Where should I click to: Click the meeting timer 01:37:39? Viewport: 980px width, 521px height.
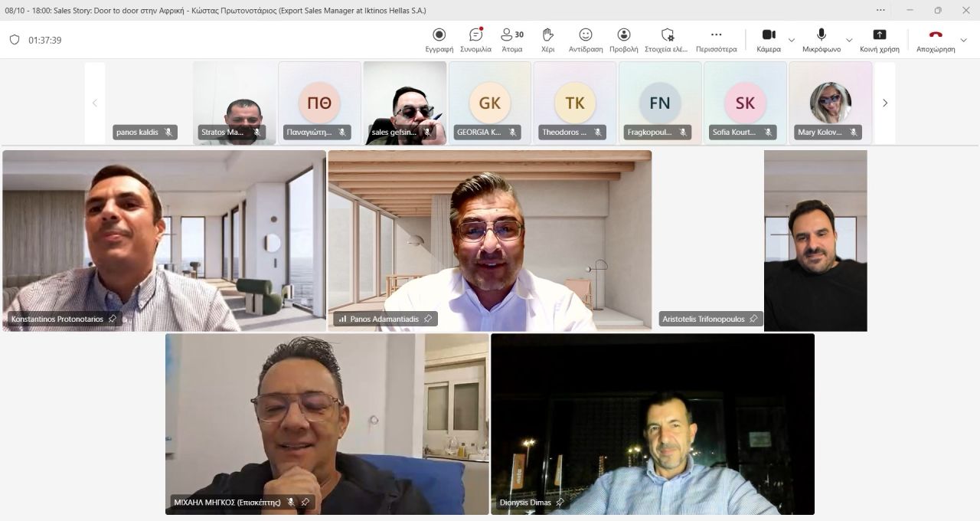[45, 40]
